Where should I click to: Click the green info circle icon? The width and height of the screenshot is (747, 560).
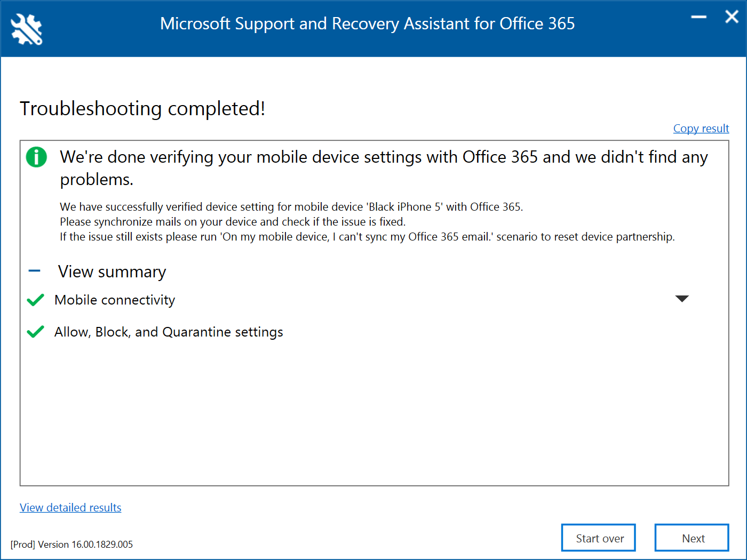pyautogui.click(x=36, y=157)
